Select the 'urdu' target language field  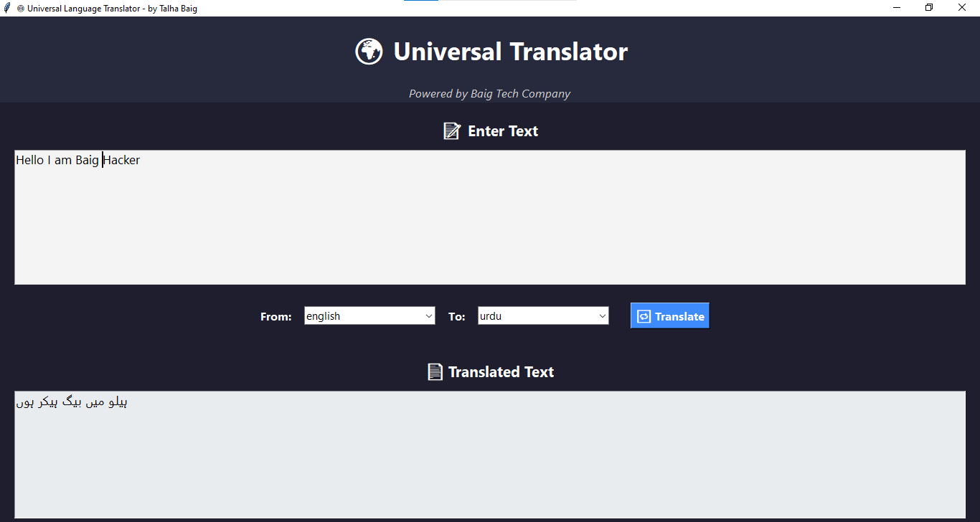tap(543, 316)
